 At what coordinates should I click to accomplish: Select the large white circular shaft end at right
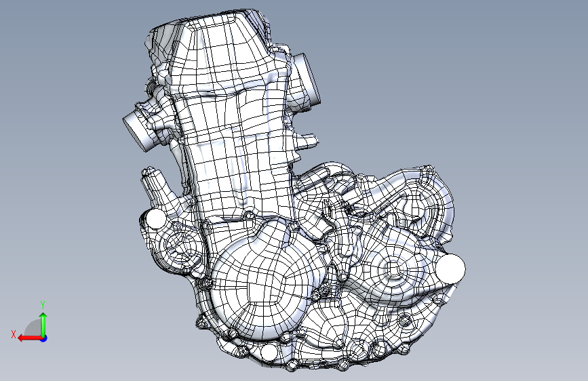tap(450, 269)
